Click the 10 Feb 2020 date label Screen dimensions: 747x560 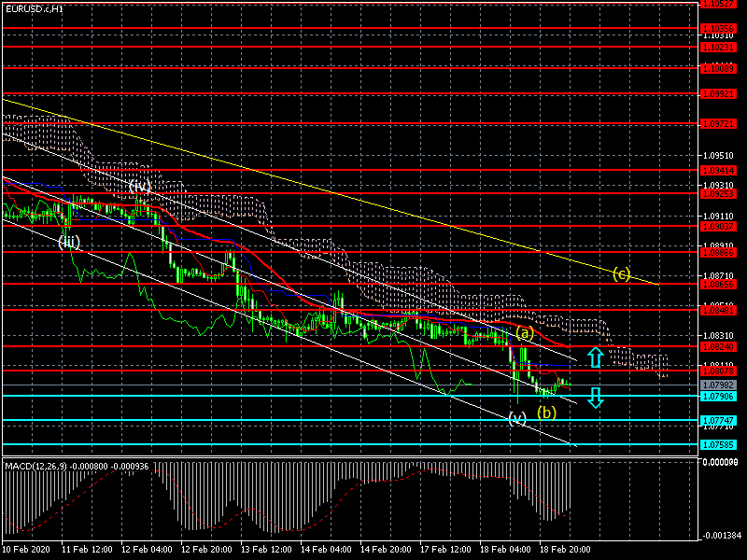coord(26,550)
